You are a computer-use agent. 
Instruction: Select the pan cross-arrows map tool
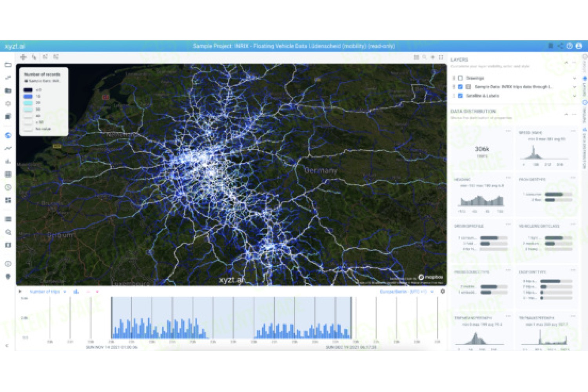tap(23, 57)
